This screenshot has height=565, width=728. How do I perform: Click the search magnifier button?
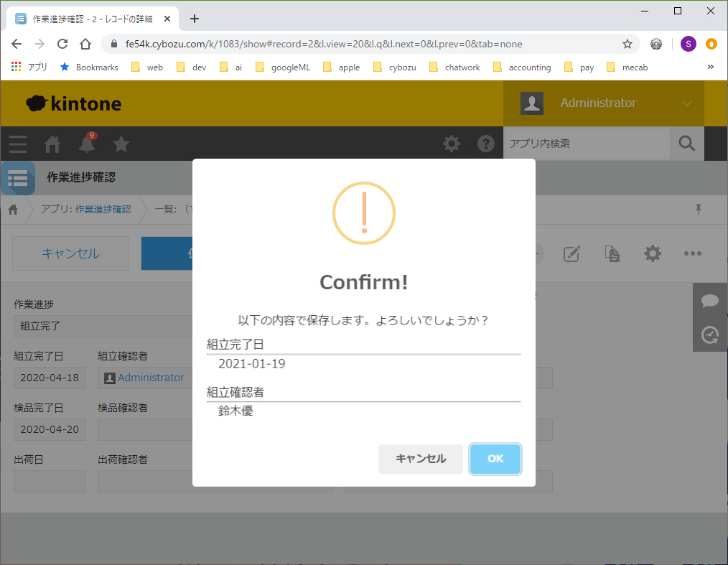pos(686,144)
